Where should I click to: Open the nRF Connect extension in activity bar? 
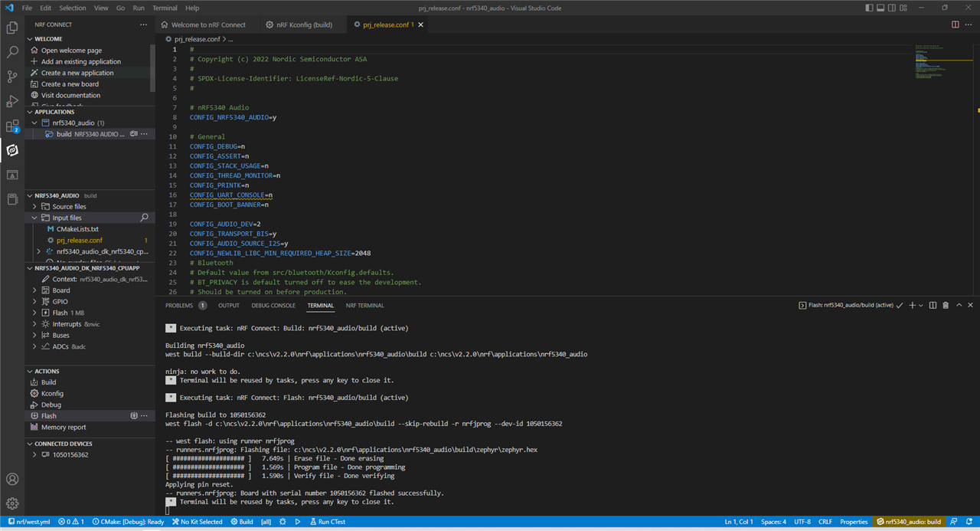(12, 150)
